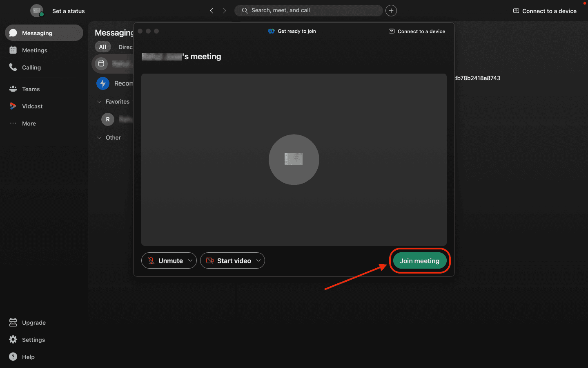Go to Meetings calendar icon
The width and height of the screenshot is (588, 368).
click(x=13, y=50)
